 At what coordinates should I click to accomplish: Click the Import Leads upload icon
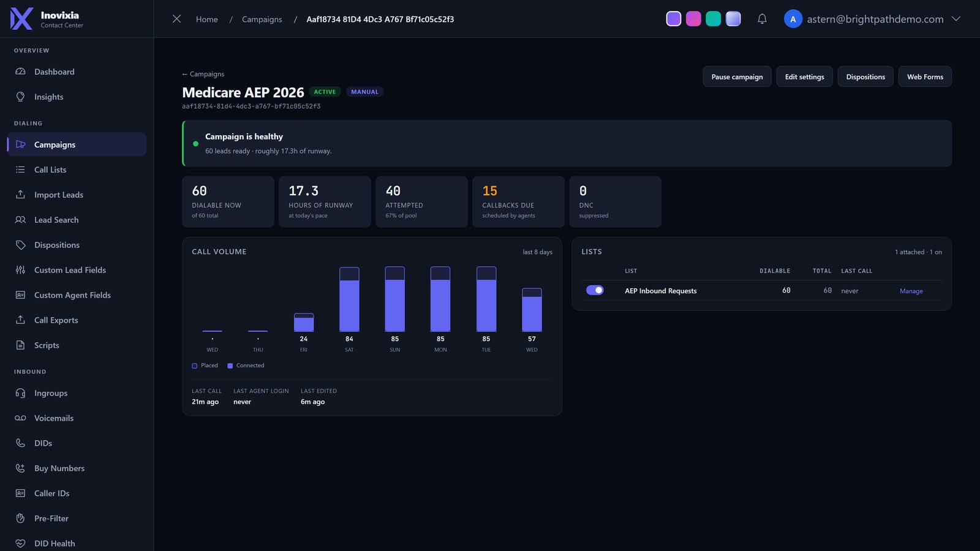point(20,195)
